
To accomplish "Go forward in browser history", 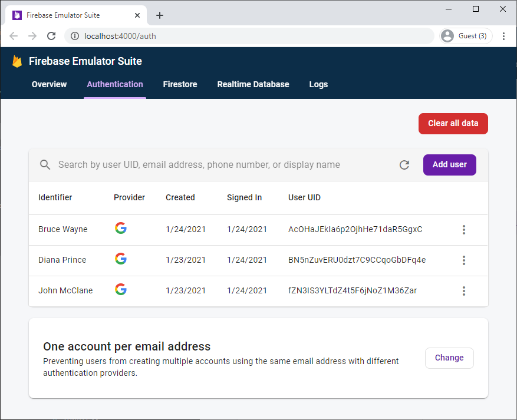I will point(32,36).
